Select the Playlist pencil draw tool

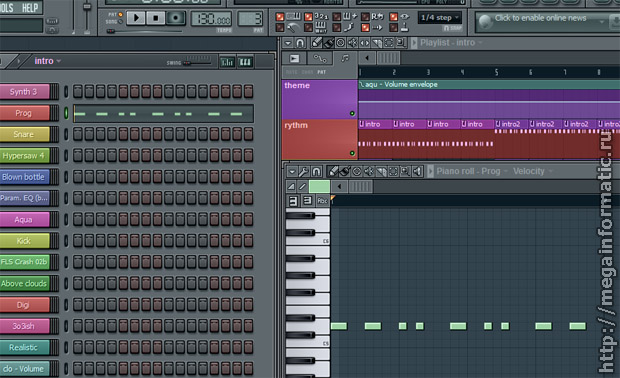pyautogui.click(x=317, y=42)
